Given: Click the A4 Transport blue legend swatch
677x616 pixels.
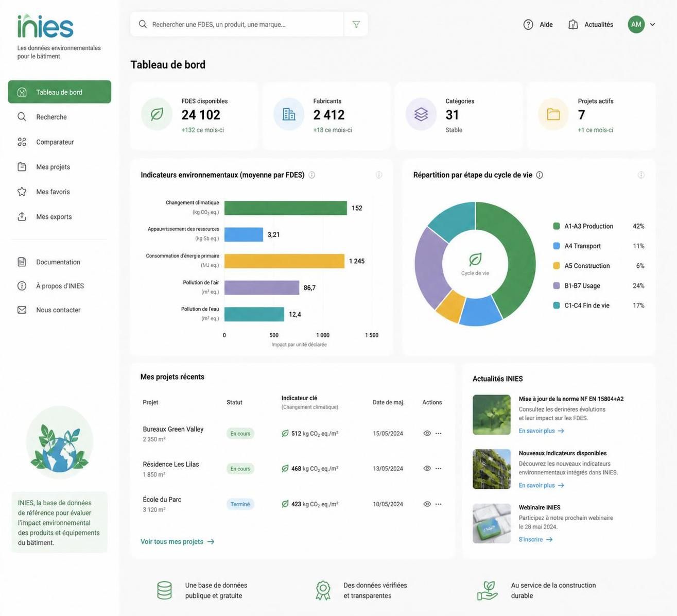Looking at the screenshot, I should 557,246.
